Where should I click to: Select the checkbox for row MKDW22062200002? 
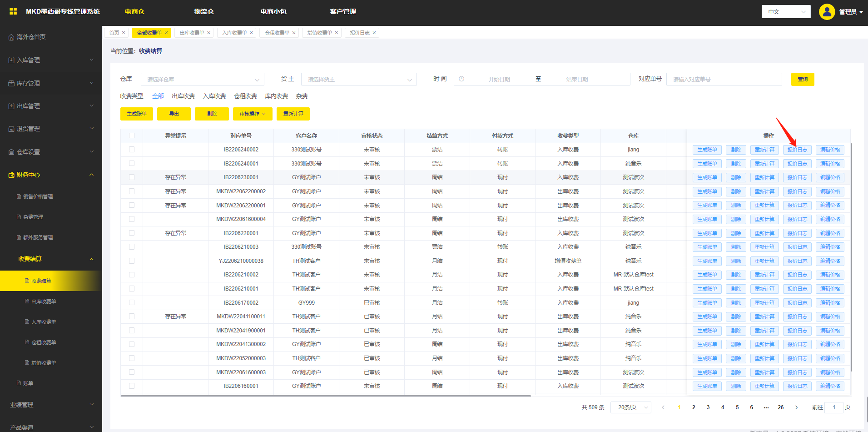coord(132,191)
